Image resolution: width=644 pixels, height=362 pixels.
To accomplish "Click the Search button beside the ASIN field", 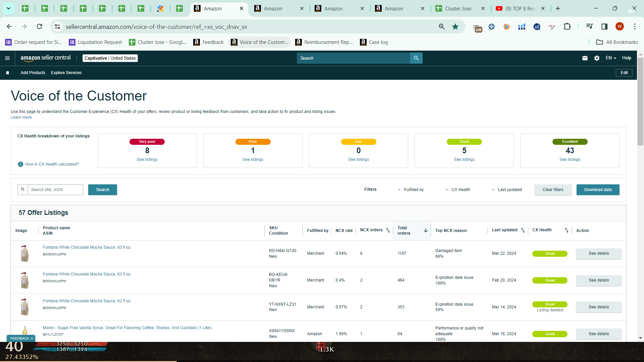I will (x=103, y=190).
